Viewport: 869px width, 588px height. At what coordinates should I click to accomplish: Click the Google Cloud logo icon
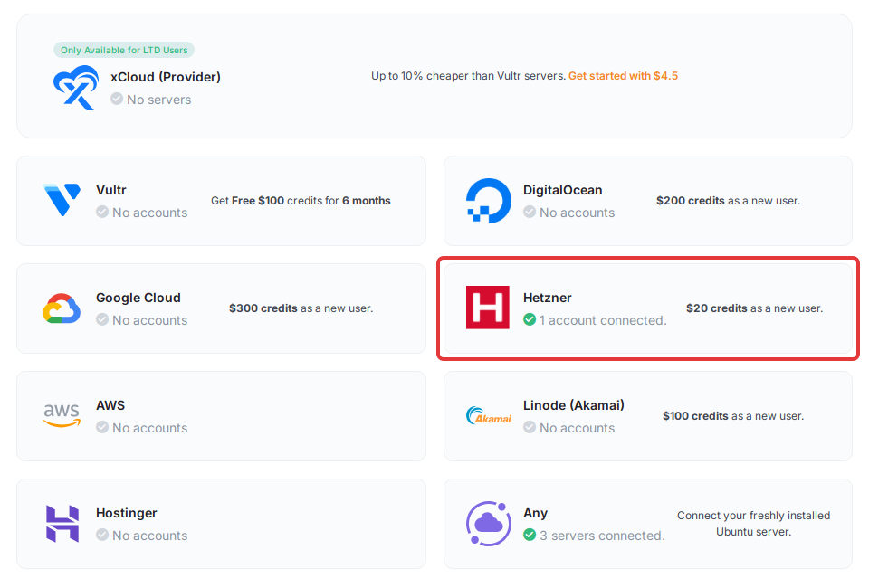[x=62, y=308]
